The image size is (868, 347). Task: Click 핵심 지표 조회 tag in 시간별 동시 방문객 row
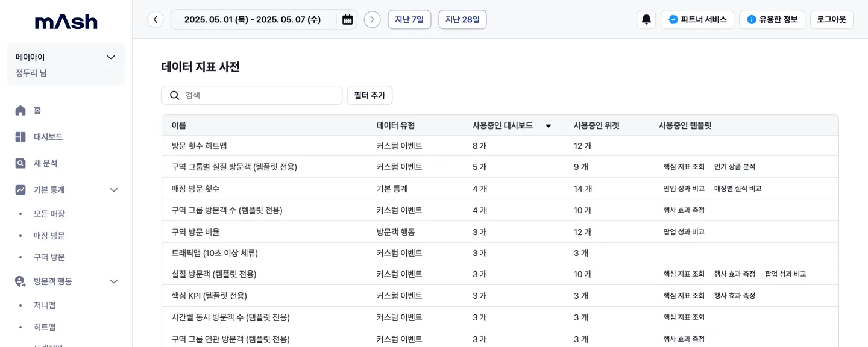tap(684, 317)
